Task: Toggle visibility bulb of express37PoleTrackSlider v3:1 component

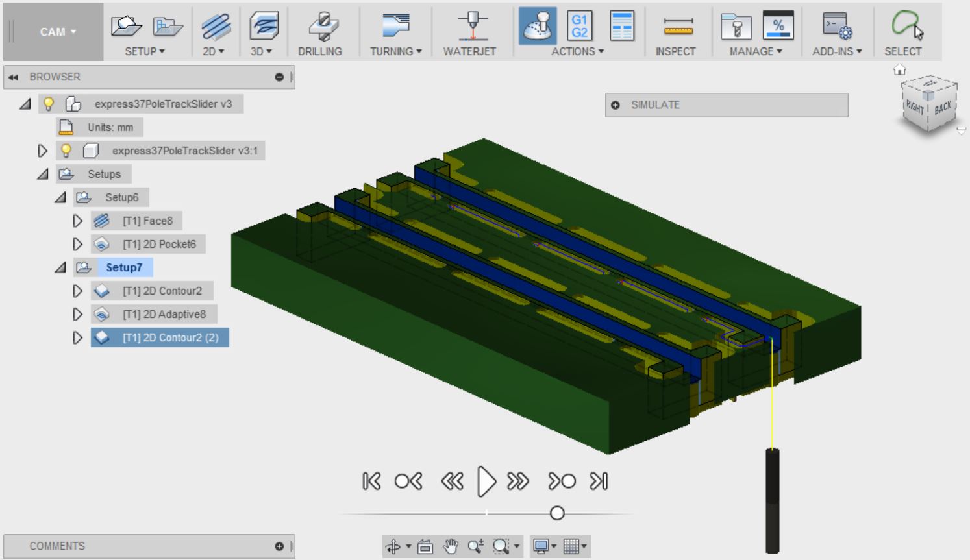Action: click(66, 151)
